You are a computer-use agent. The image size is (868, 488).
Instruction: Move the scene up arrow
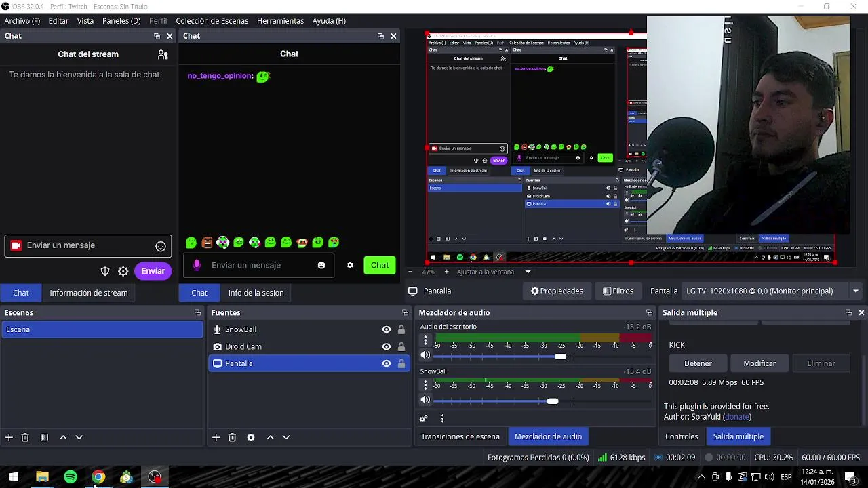click(x=63, y=437)
